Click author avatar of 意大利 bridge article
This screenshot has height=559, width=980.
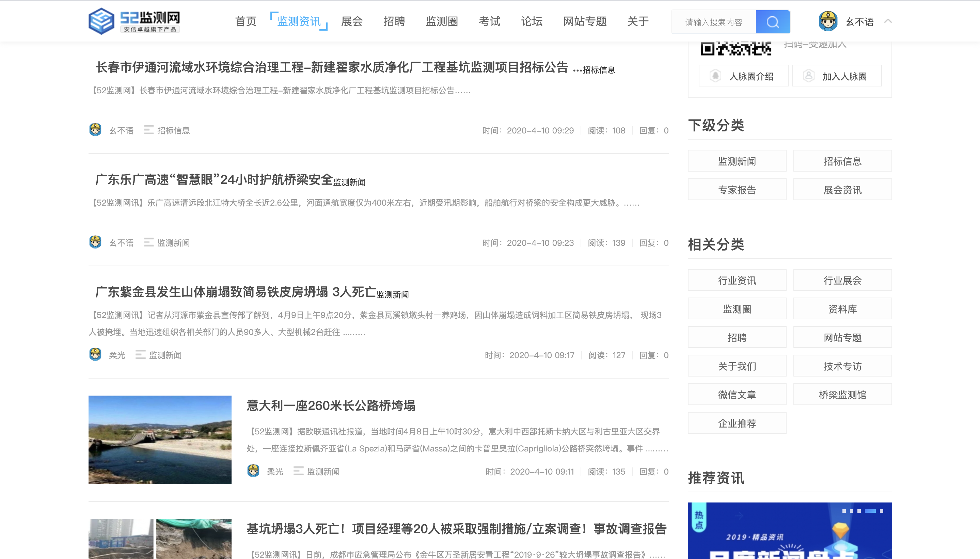click(x=253, y=471)
